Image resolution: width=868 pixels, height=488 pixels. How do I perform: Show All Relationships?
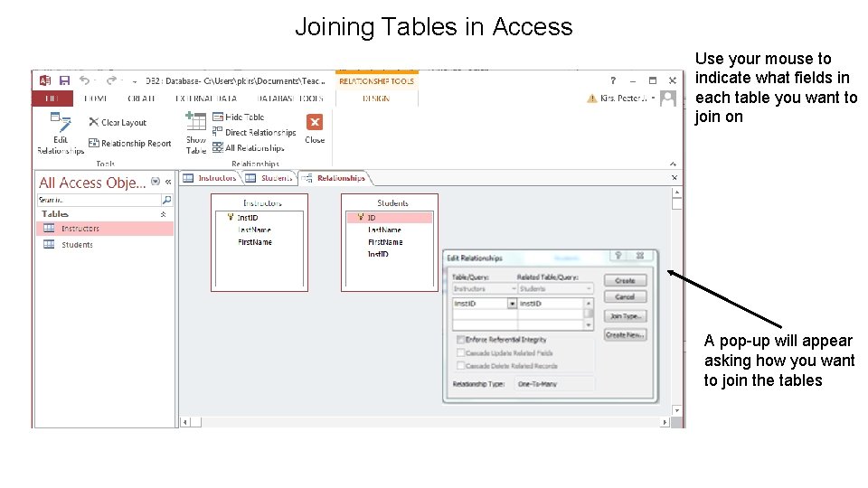coord(249,147)
